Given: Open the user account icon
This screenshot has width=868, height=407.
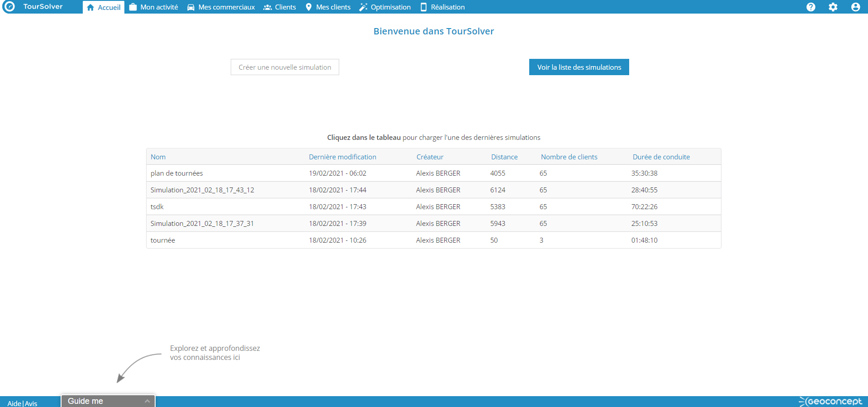Looking at the screenshot, I should pyautogui.click(x=855, y=7).
